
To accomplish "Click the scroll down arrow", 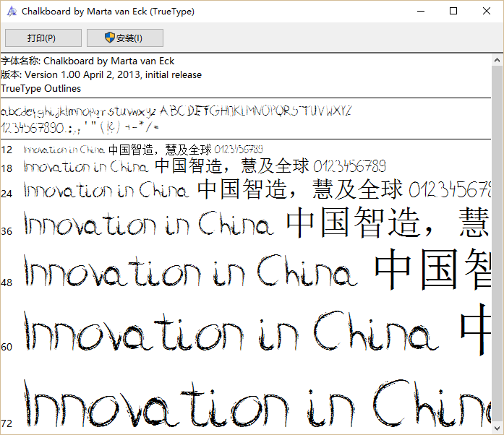I will coord(497,428).
